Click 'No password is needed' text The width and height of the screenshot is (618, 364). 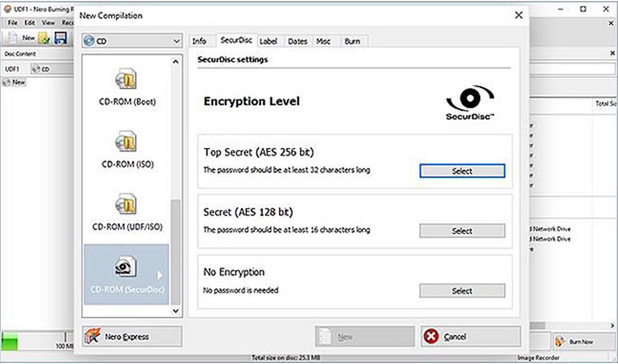click(241, 290)
